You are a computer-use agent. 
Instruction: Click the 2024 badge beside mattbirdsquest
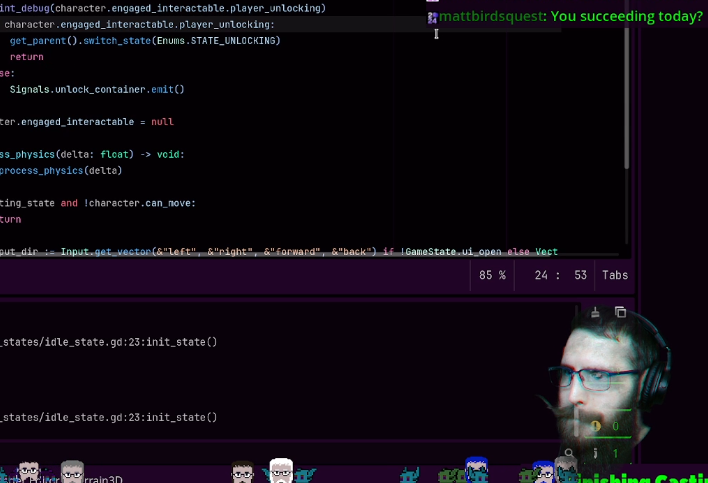coord(432,17)
